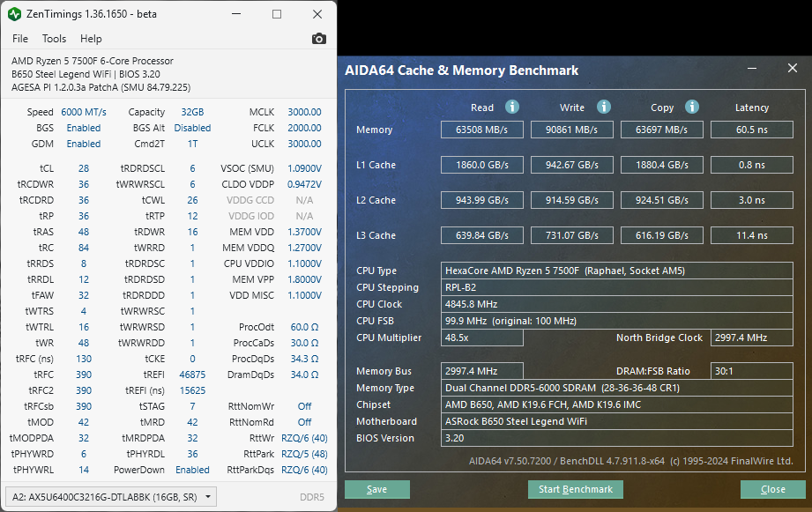Click the Motherboard field ASRock B650 Steel Legend
The height and width of the screenshot is (512, 812).
click(617, 421)
